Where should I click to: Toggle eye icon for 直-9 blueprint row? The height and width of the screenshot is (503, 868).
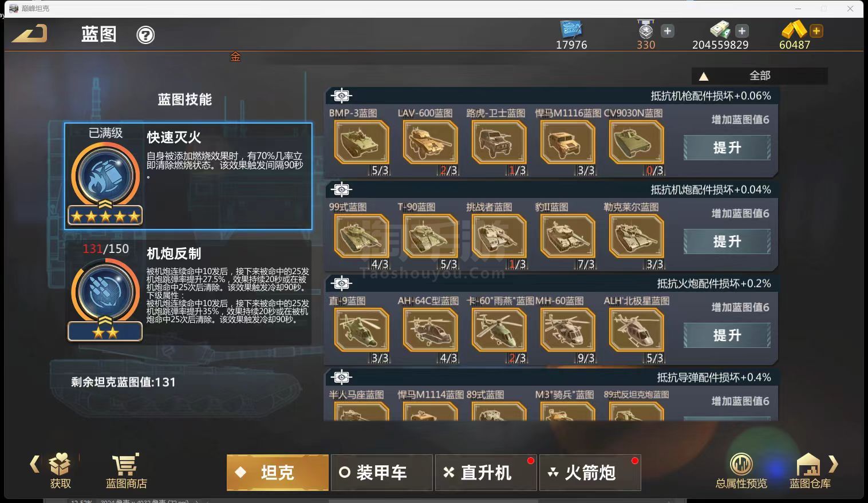[341, 283]
